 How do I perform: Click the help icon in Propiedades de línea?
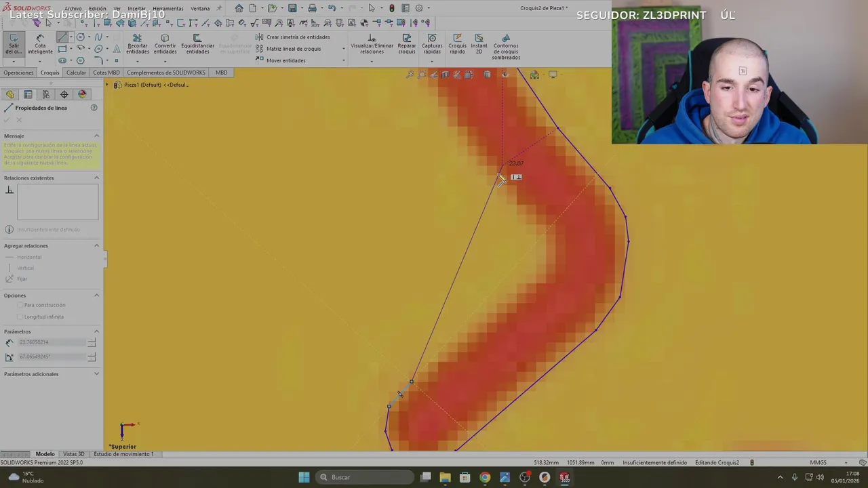point(94,108)
